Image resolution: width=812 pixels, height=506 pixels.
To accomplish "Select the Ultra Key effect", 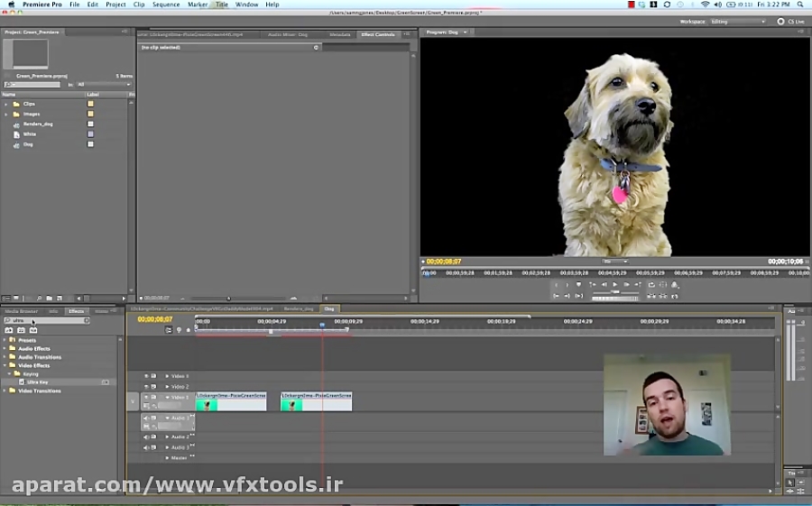I will pos(38,382).
